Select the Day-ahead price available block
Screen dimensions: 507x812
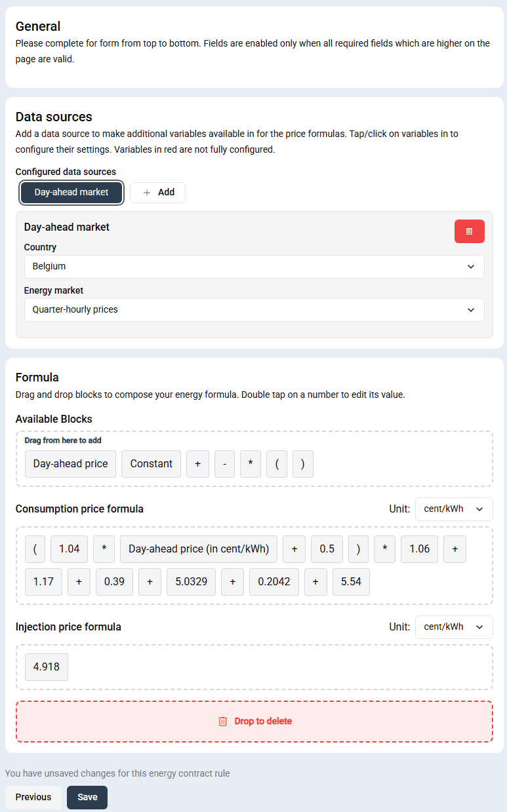pyautogui.click(x=70, y=463)
